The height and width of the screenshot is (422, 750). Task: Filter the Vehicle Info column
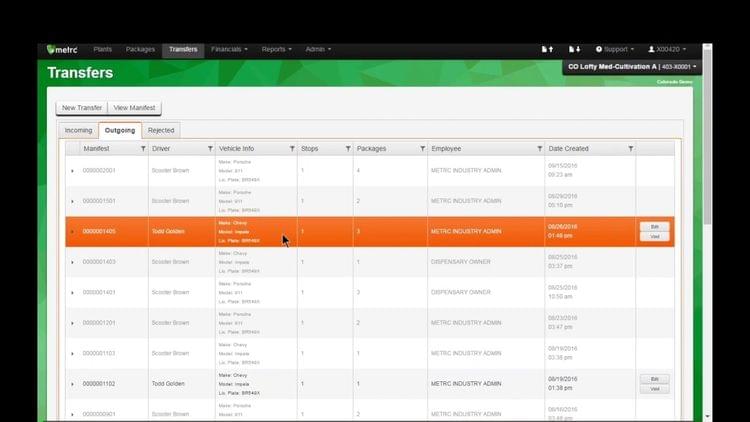[x=292, y=149]
